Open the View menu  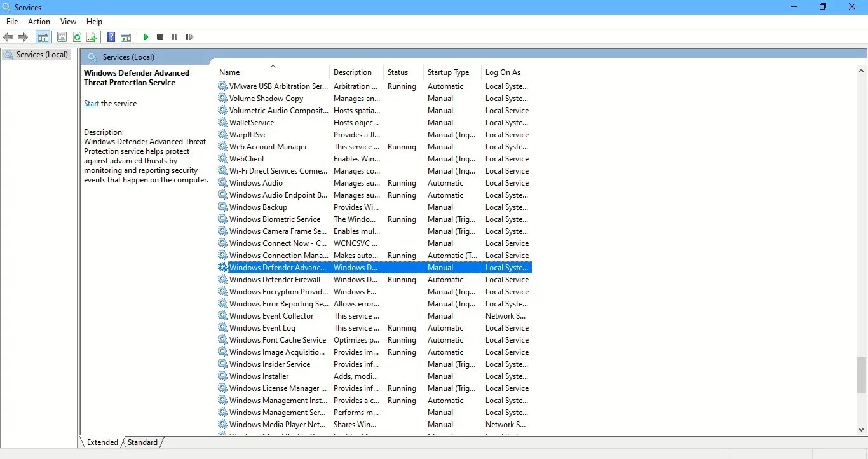[x=68, y=21]
